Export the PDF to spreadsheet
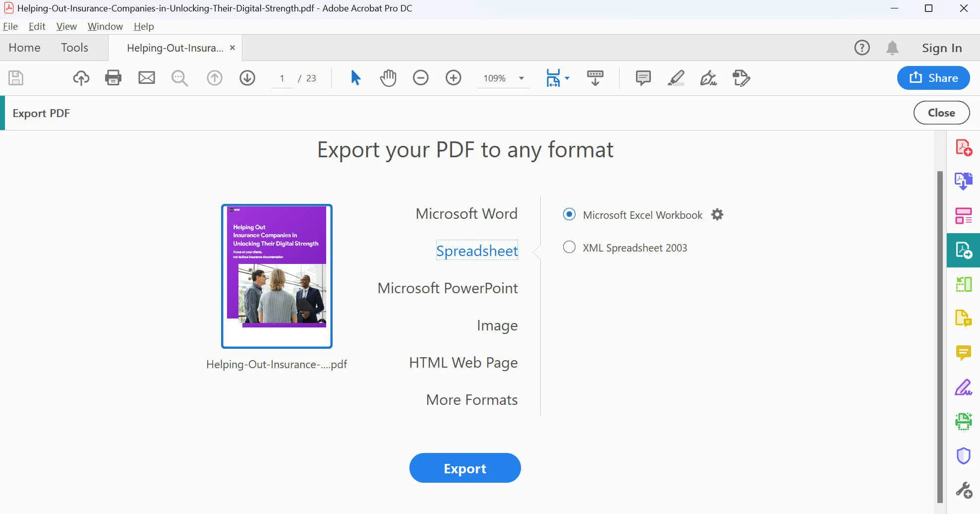 pos(464,468)
